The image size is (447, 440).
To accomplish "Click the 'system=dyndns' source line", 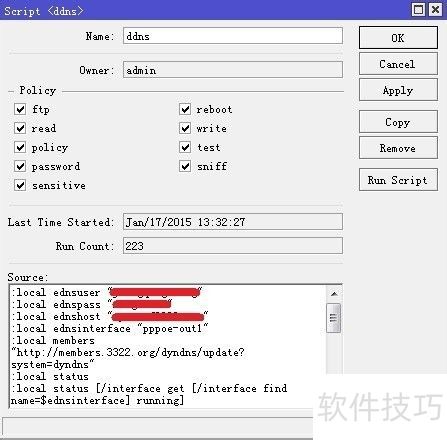I will [x=53, y=364].
